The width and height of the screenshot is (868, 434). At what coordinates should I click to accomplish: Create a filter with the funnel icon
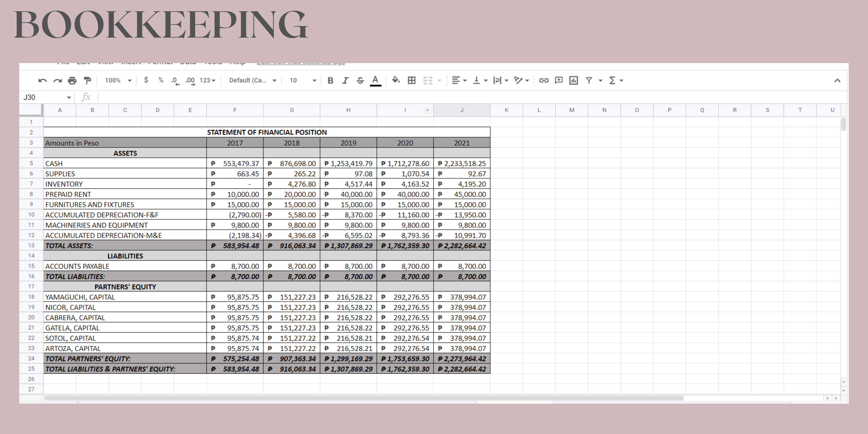click(x=589, y=80)
